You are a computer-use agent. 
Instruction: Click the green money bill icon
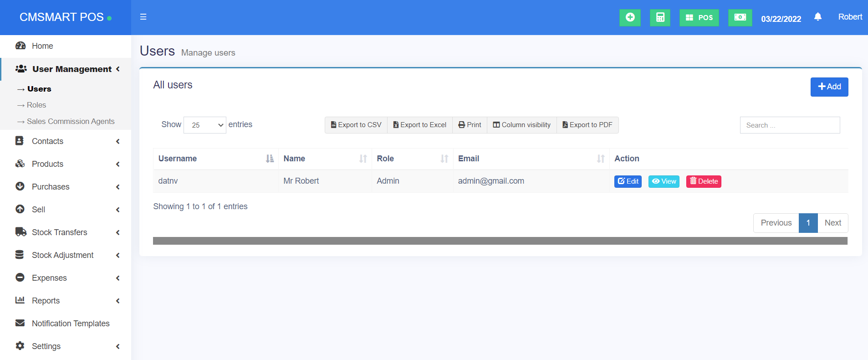point(740,17)
